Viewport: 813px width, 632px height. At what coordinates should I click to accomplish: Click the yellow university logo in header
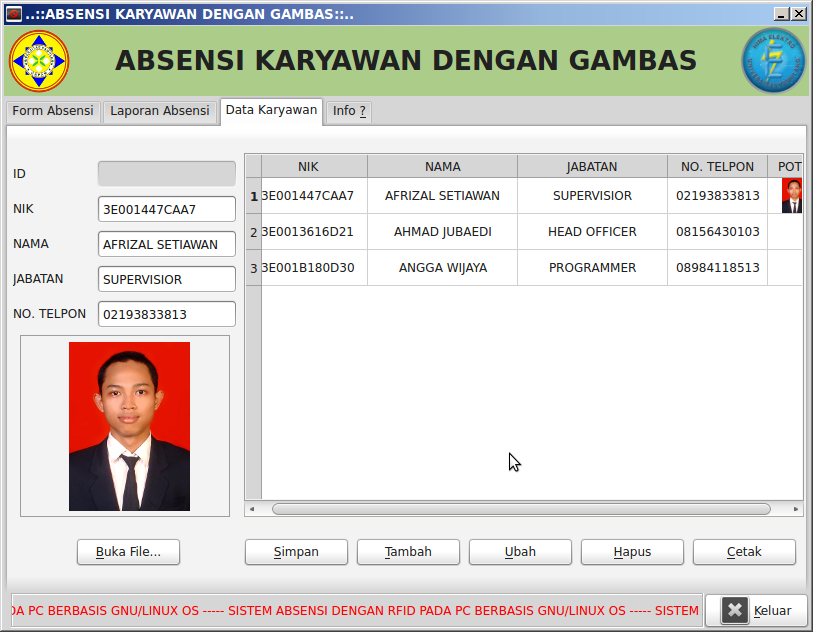point(39,61)
